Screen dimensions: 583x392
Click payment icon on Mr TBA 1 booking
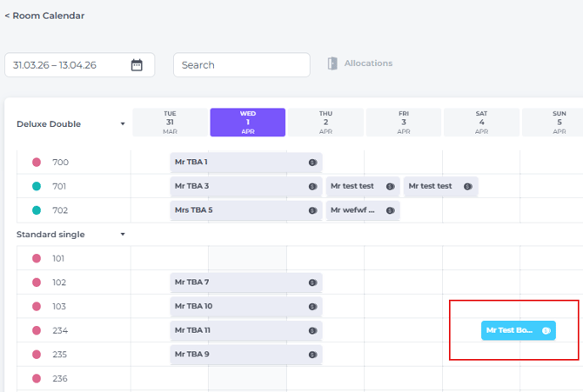pyautogui.click(x=312, y=163)
